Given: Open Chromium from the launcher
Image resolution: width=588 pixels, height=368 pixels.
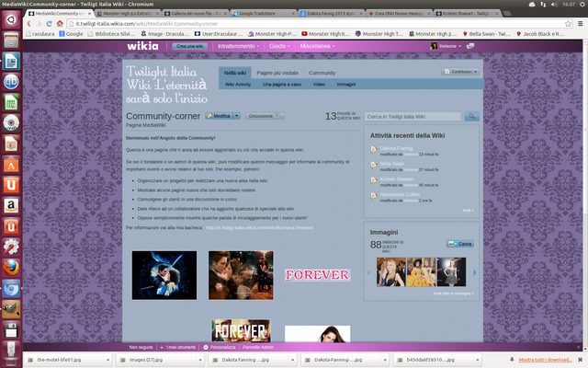Looking at the screenshot, I should tap(11, 288).
